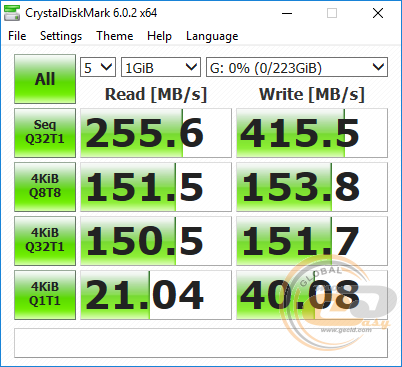Click the 4KiB Q1T1 read result 21.04
This screenshot has height=367, width=402.
point(156,295)
